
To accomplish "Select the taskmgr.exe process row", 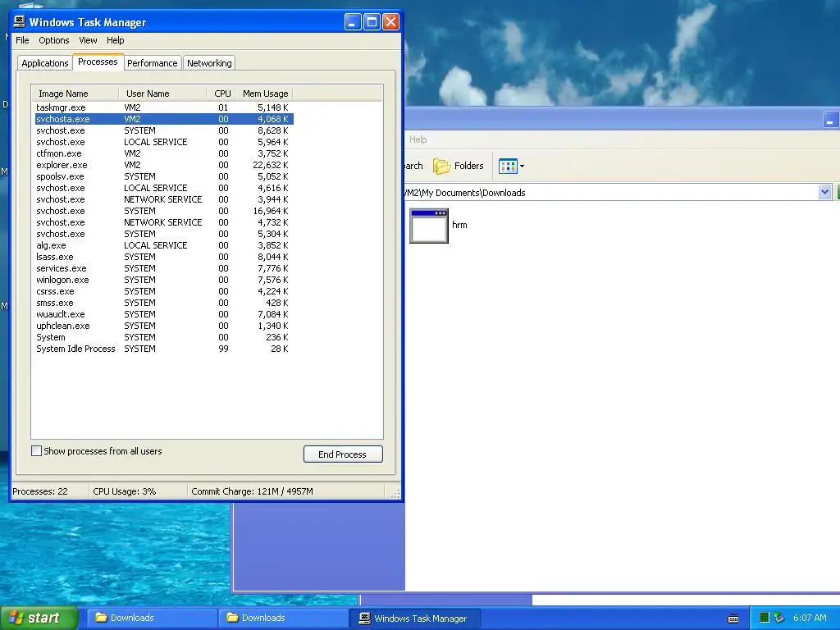I will click(x=164, y=107).
